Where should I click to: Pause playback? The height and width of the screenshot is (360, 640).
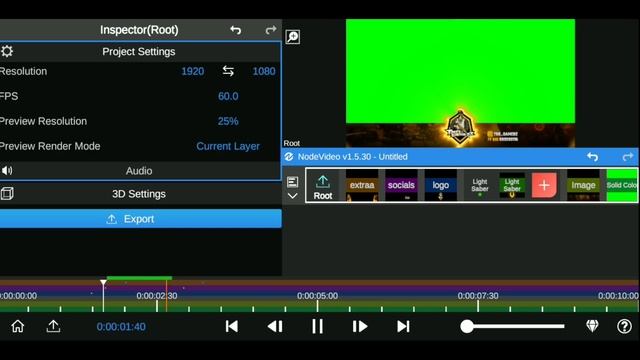tap(317, 327)
